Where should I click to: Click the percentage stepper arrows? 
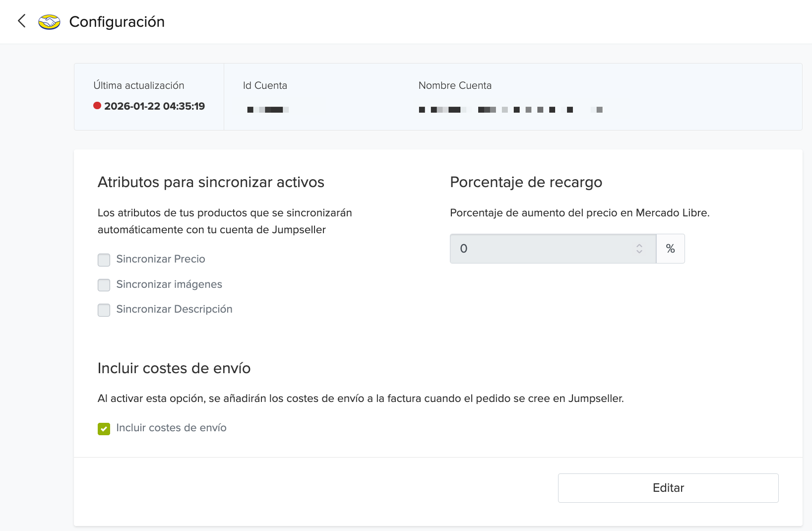[x=639, y=249]
